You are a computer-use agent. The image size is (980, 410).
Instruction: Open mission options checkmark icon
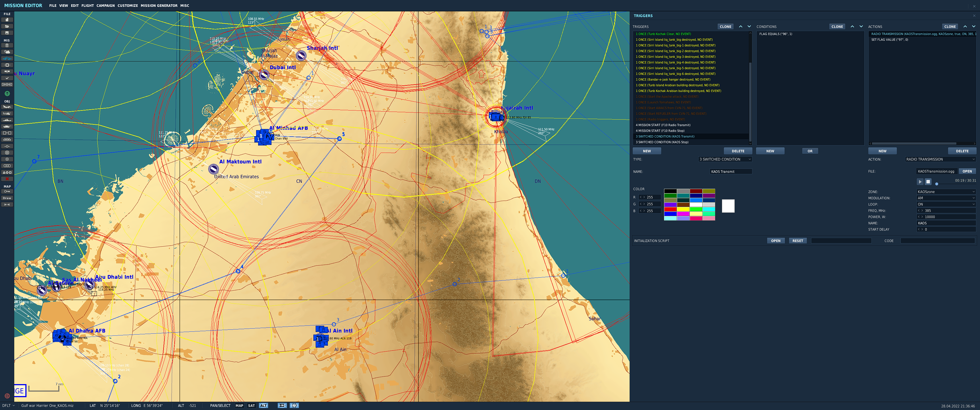(x=7, y=78)
